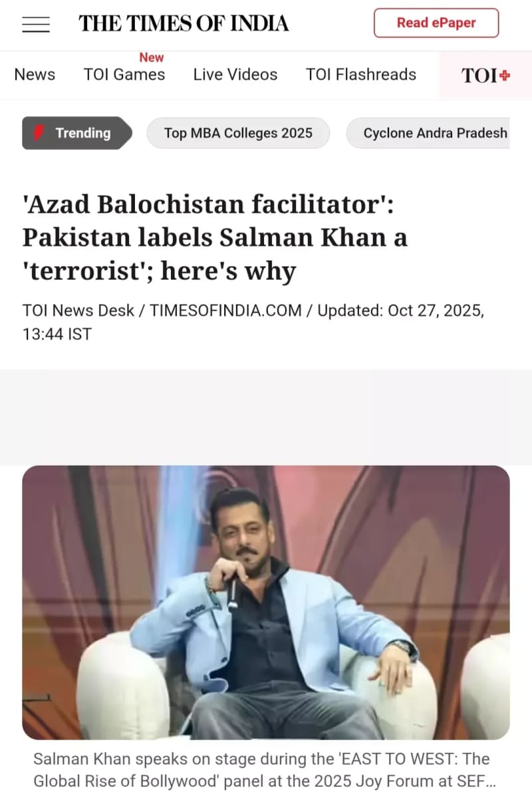Click the Read ePaper button
Image resolution: width=532 pixels, height=806 pixels.
coord(436,23)
